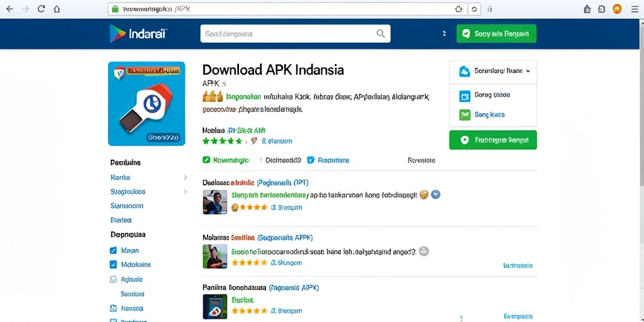644x322 pixels.
Task: Click the Regnemid APPK link
Action: [x=294, y=288]
